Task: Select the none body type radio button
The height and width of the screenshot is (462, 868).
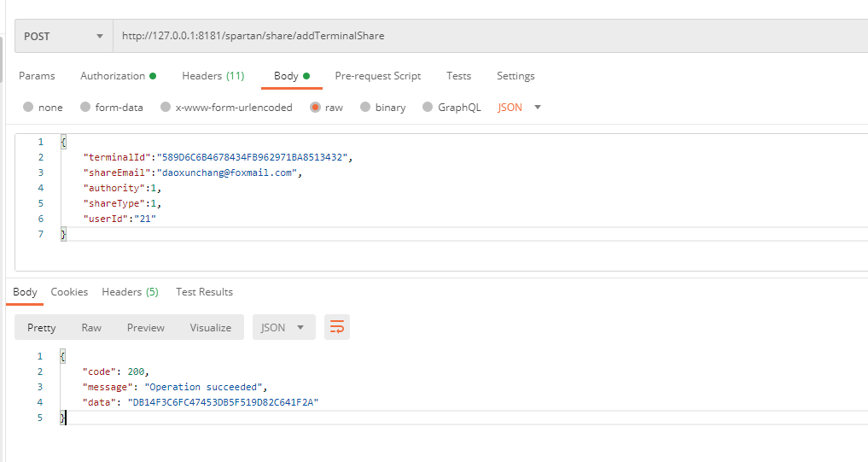Action: pyautogui.click(x=29, y=108)
